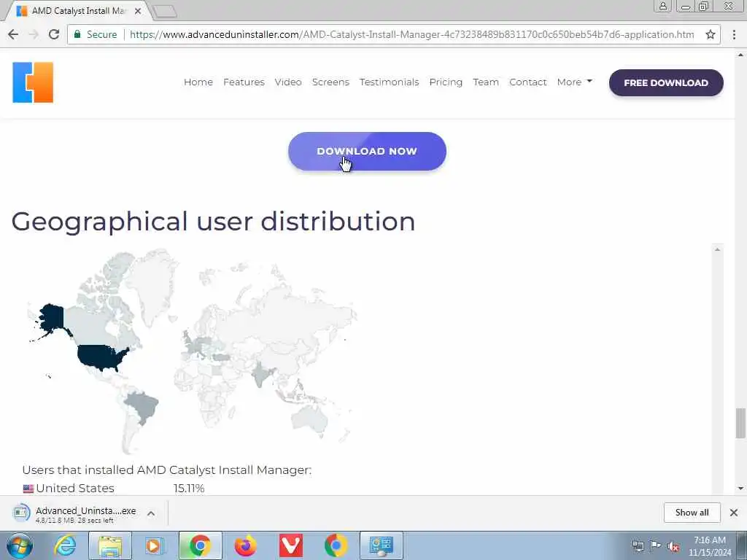Screen dimensions: 747x560
Task: Open the Home nav link
Action: tap(198, 82)
